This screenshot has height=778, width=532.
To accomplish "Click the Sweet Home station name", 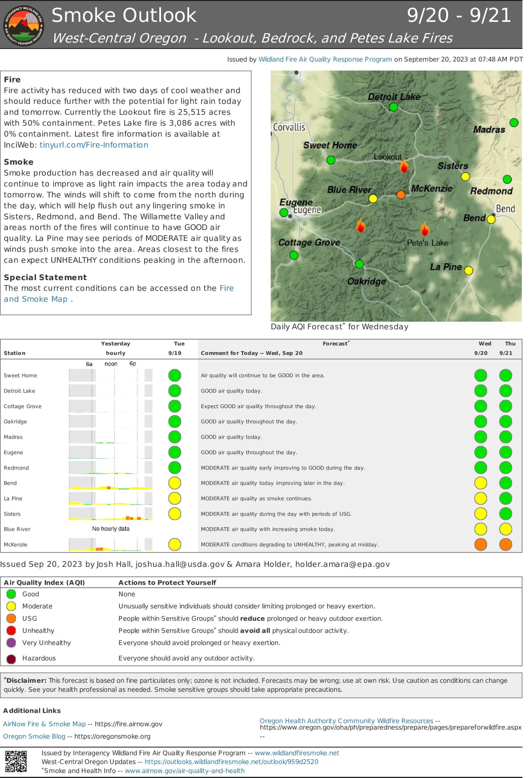I will click(x=20, y=375).
